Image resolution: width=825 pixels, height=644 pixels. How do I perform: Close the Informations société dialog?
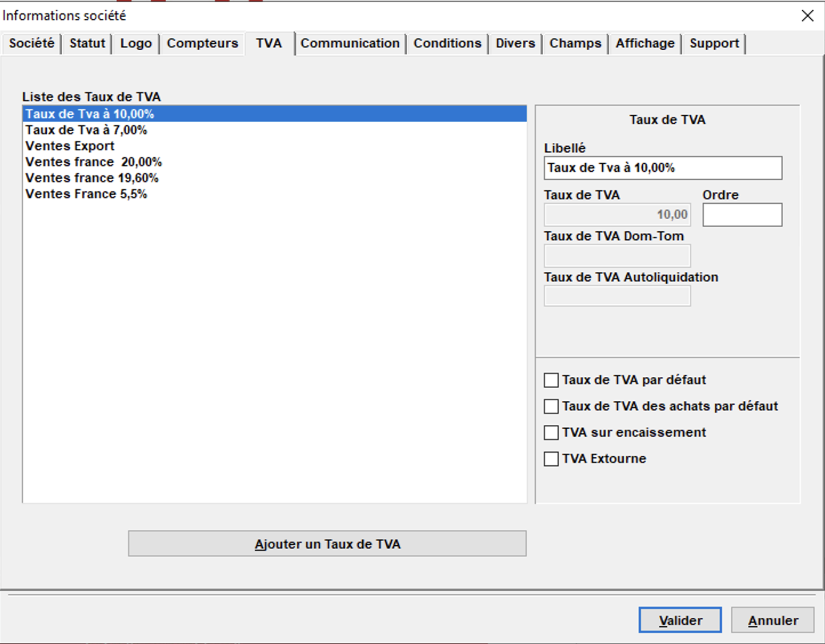[807, 15]
